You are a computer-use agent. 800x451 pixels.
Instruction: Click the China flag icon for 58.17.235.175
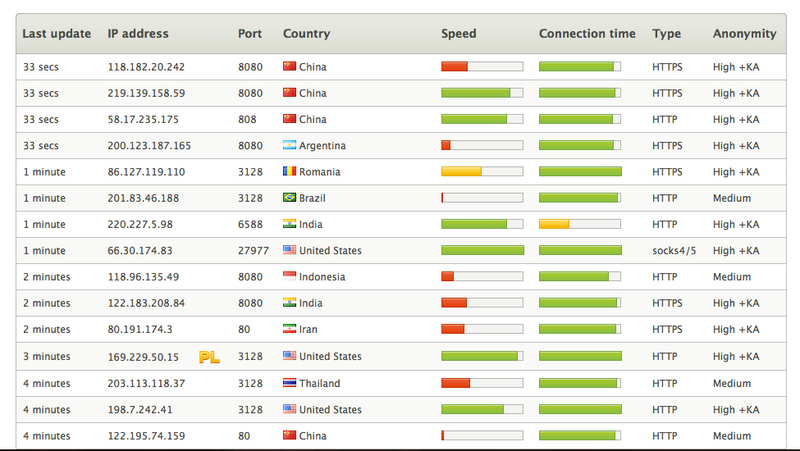(x=289, y=118)
